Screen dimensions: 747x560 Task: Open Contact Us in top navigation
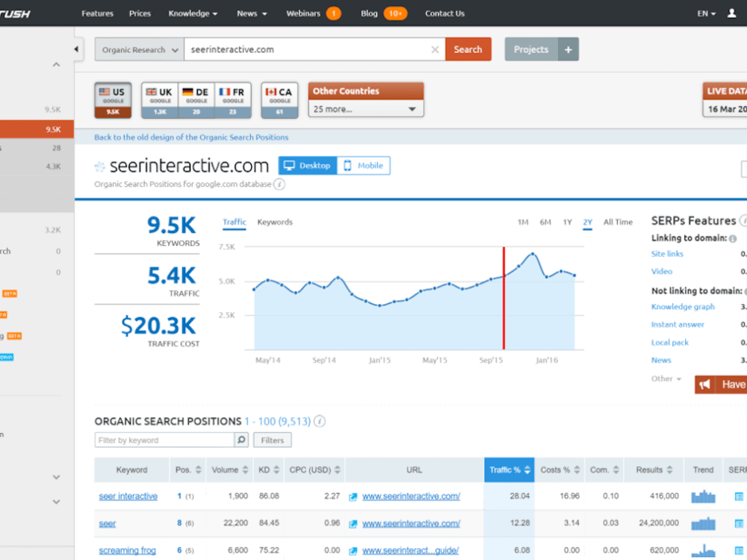coord(444,13)
